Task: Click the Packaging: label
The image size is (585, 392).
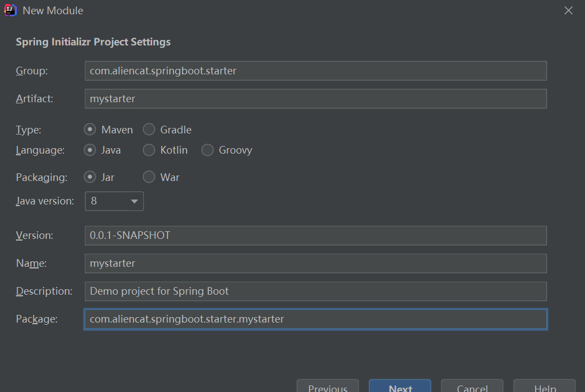Action: coord(42,177)
